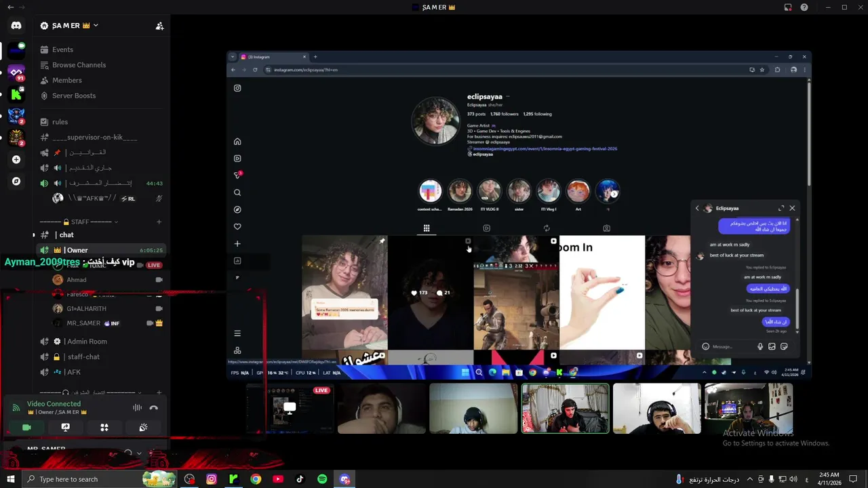Switch to the posts grid tab on the profile
Viewport: 868px width, 488px height.
coord(427,228)
